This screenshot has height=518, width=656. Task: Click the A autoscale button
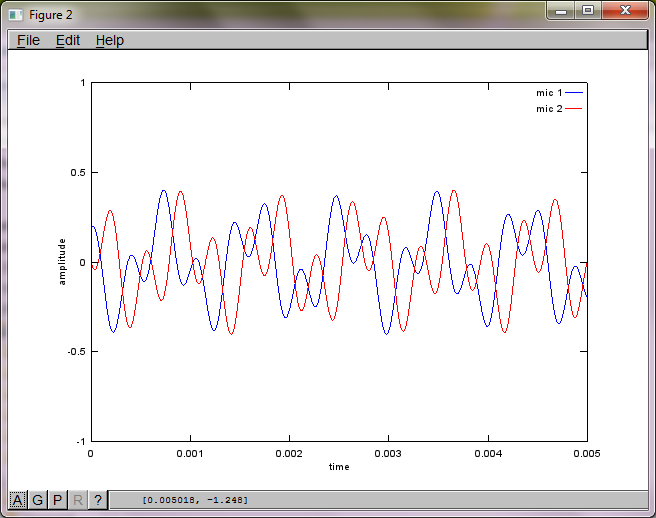tap(18, 499)
